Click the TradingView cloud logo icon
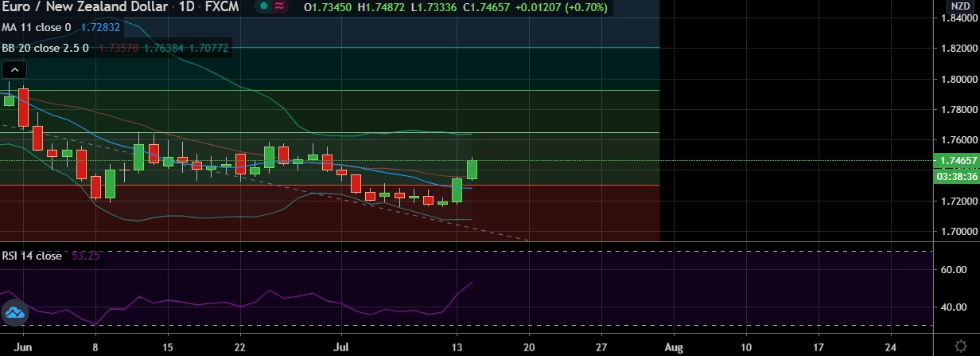The height and width of the screenshot is (356, 980). coord(15,314)
